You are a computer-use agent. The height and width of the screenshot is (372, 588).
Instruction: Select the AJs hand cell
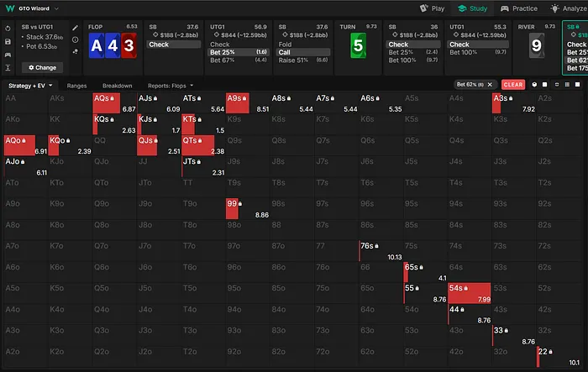(x=159, y=103)
